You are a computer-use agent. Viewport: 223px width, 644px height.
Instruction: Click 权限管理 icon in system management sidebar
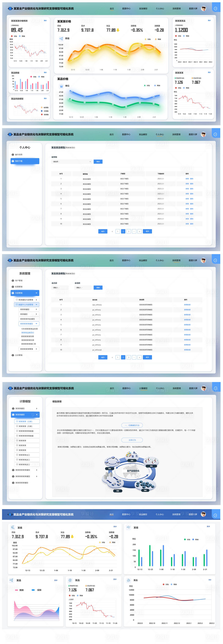(x=13, y=287)
